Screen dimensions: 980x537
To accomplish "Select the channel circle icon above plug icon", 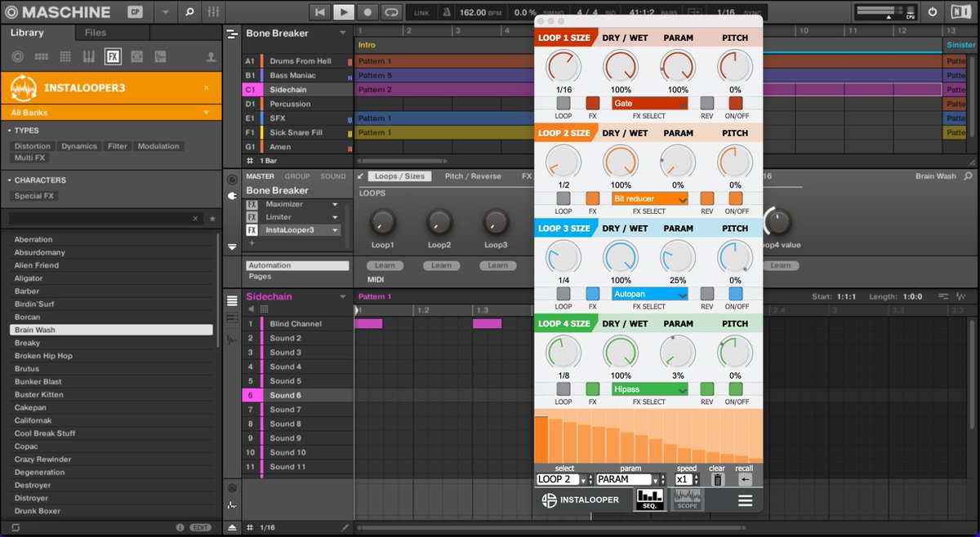I will pyautogui.click(x=232, y=180).
